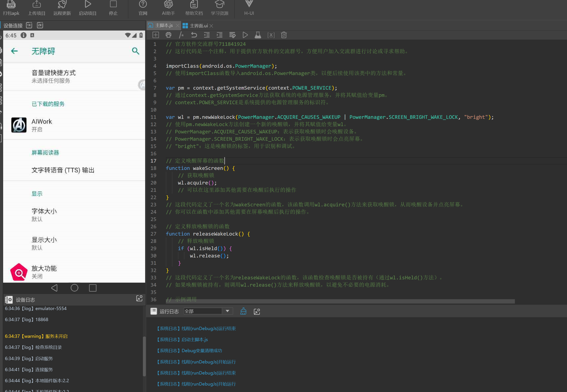The height and width of the screenshot is (392, 567).
Task: Pop out the 设备日志 panel
Action: (x=139, y=298)
